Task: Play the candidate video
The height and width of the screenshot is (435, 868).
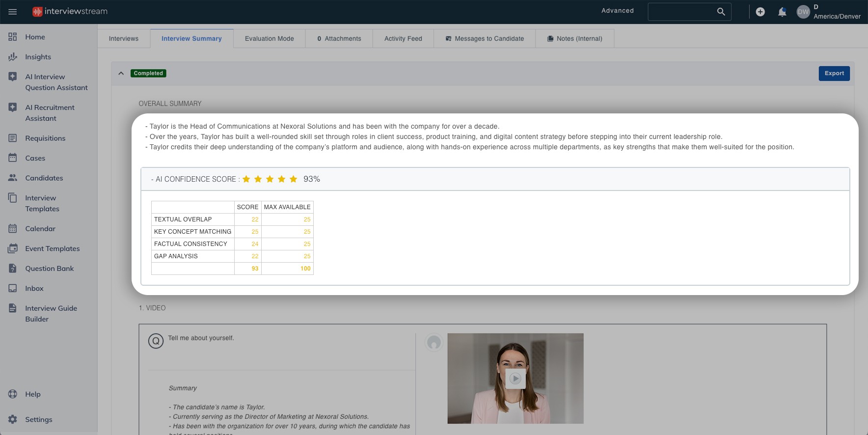Action: (515, 379)
